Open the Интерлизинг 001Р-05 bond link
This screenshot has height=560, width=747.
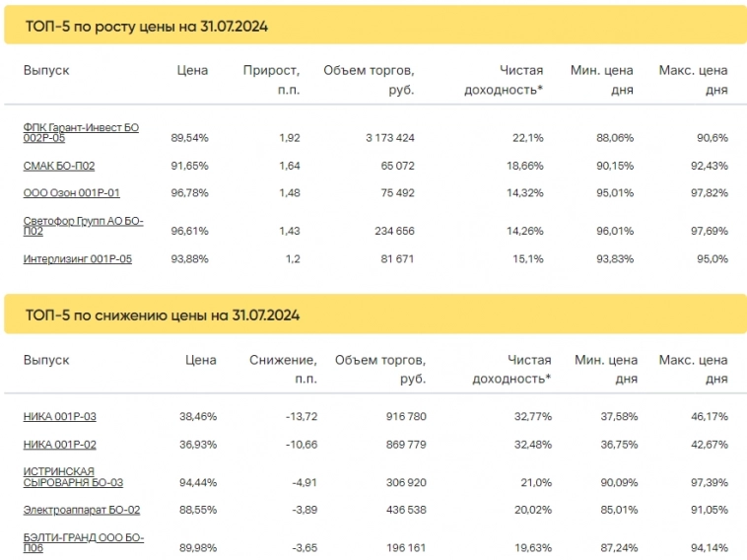coord(77,258)
